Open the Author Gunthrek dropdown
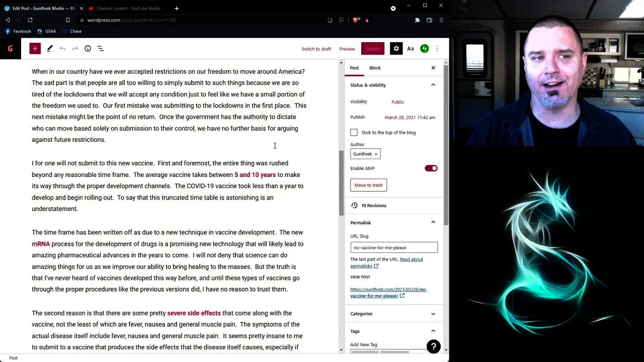 [x=365, y=154]
